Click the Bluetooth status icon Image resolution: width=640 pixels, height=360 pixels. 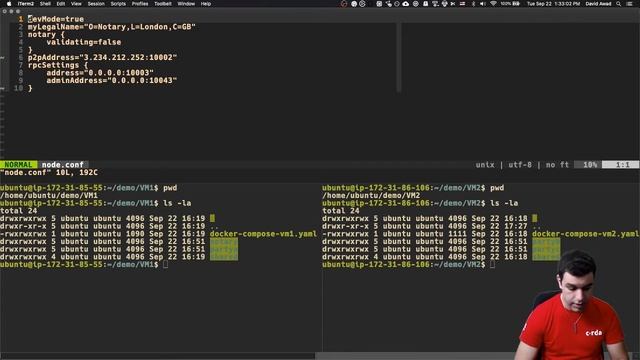tap(473, 4)
